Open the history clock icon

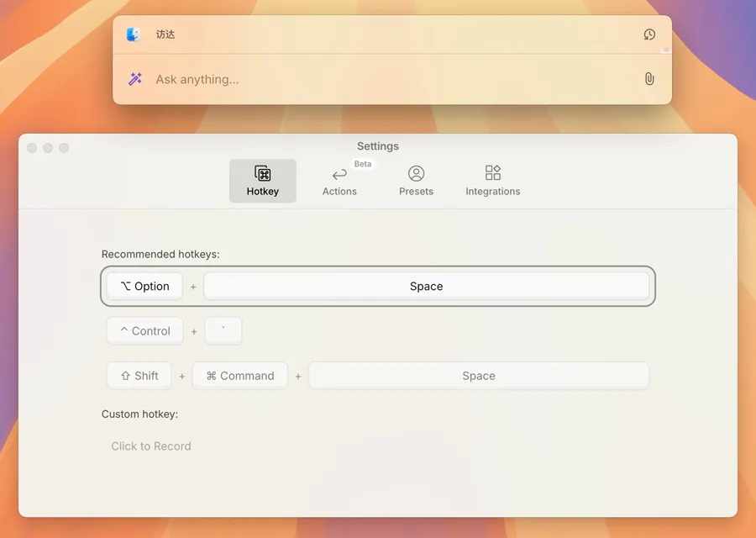coord(649,34)
